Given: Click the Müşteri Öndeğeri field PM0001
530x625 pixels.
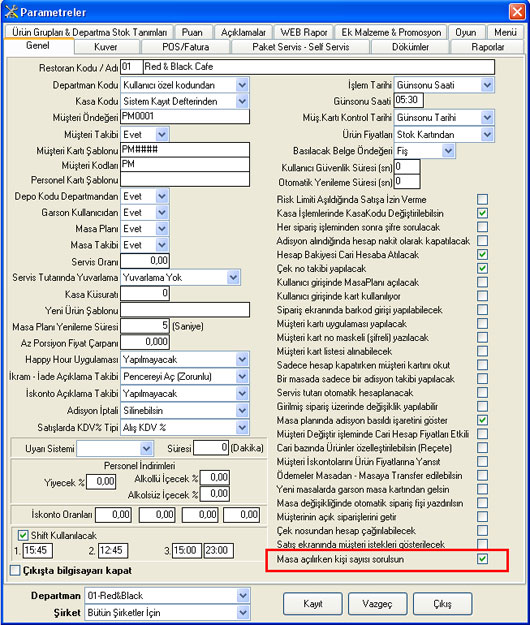Looking at the screenshot, I should 185,116.
